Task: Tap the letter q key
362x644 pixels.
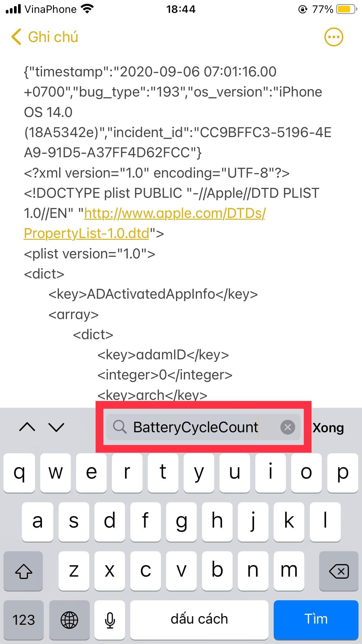Action: (x=19, y=473)
